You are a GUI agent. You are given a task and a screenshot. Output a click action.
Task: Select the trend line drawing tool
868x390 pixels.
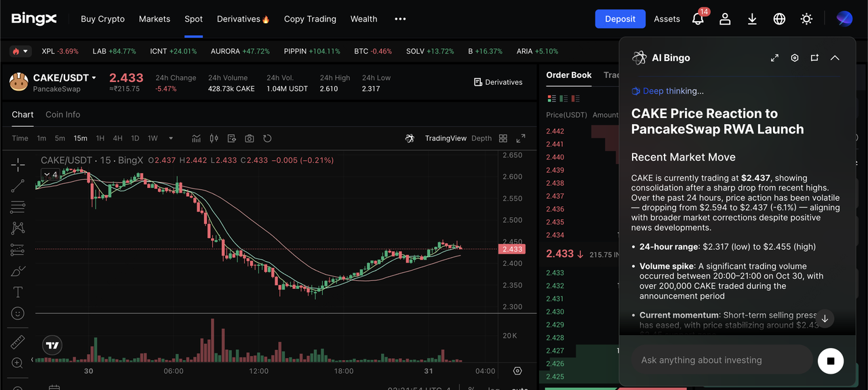(18, 185)
